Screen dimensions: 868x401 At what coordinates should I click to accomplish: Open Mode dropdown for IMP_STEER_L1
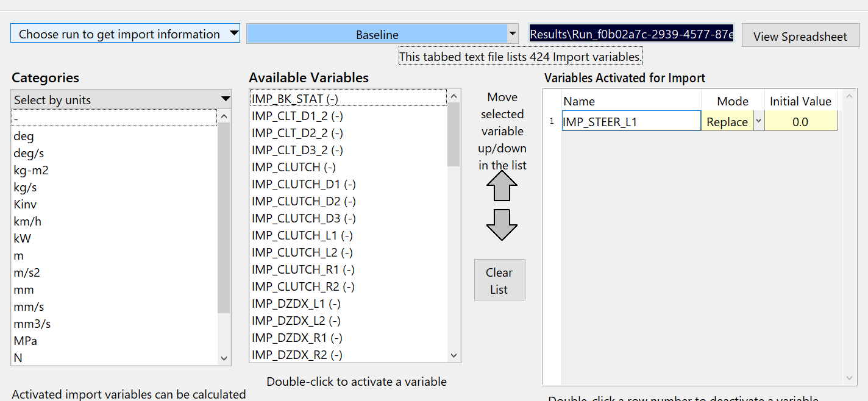(758, 121)
